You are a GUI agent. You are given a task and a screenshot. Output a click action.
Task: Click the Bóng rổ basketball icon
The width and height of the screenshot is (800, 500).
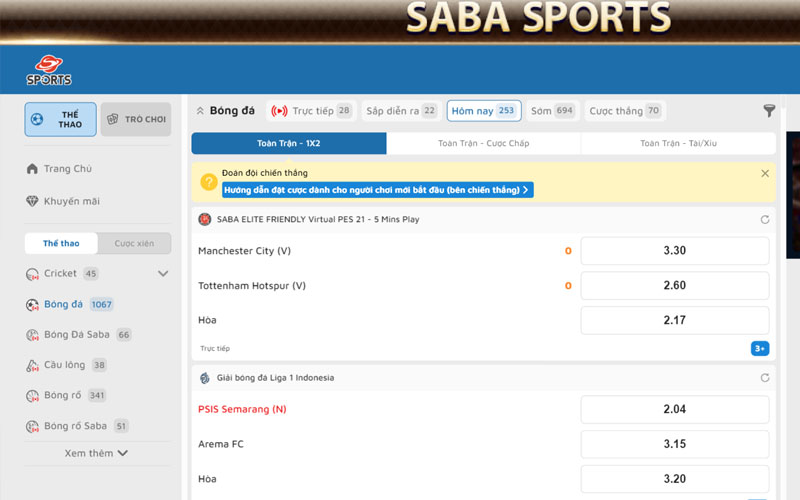pyautogui.click(x=32, y=396)
